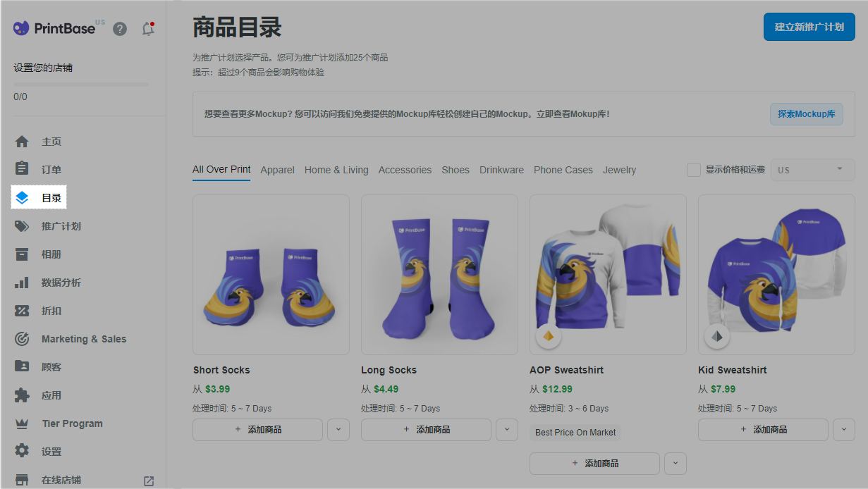Click the 建立新推广计划 button
Viewport: 868px width, 489px height.
(809, 27)
